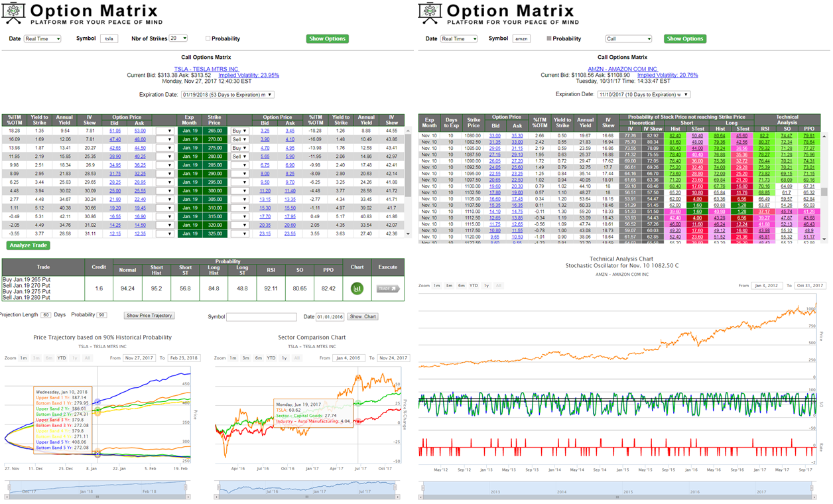The image size is (833, 504).
Task: Select YTD zoom in Sector Comparison chart
Action: 271,358
